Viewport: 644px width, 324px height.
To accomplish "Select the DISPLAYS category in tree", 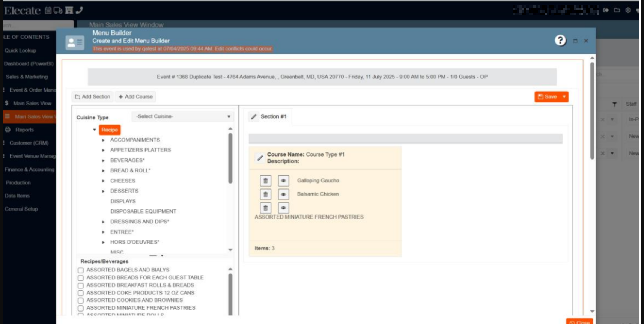I will [123, 201].
